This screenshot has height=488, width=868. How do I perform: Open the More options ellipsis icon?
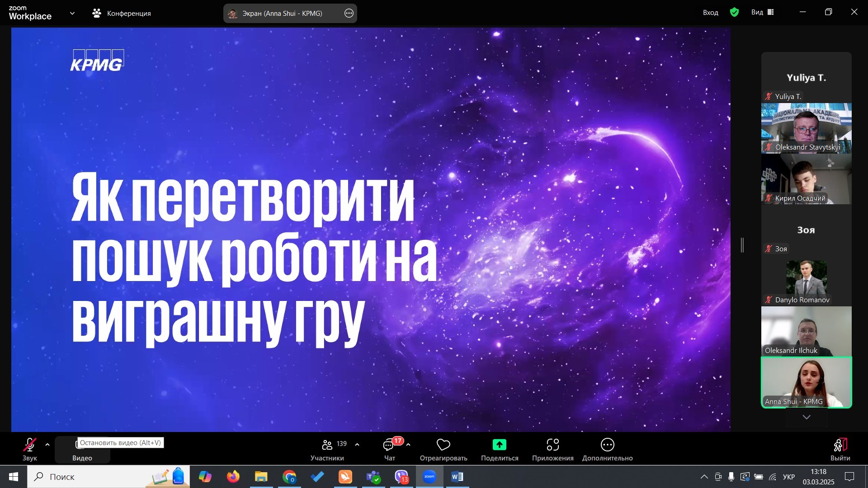[x=607, y=445]
